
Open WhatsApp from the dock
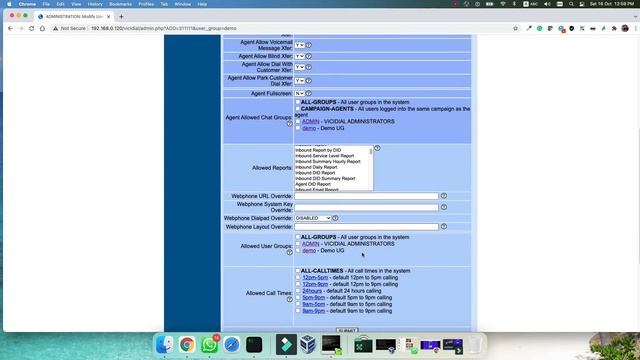(209, 345)
